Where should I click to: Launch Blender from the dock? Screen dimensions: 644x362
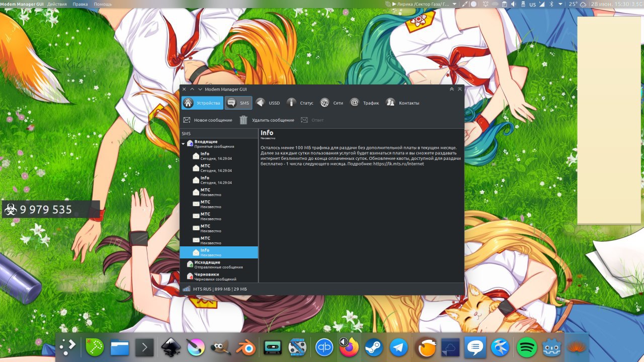tap(247, 347)
